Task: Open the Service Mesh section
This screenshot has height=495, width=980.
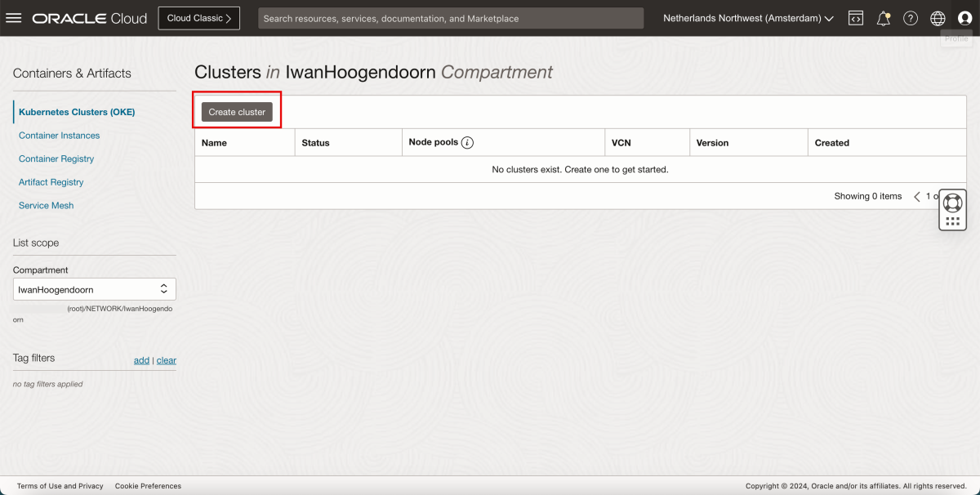Action: [x=47, y=206]
